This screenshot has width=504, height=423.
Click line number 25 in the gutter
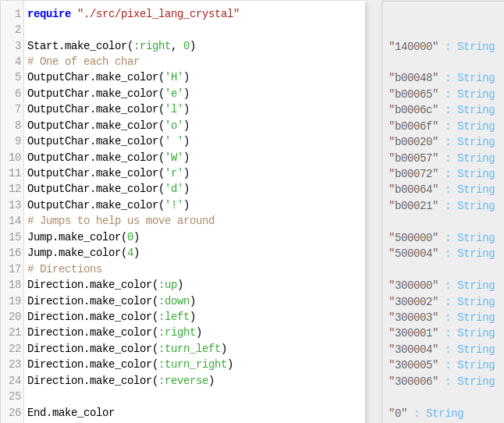click(x=15, y=396)
